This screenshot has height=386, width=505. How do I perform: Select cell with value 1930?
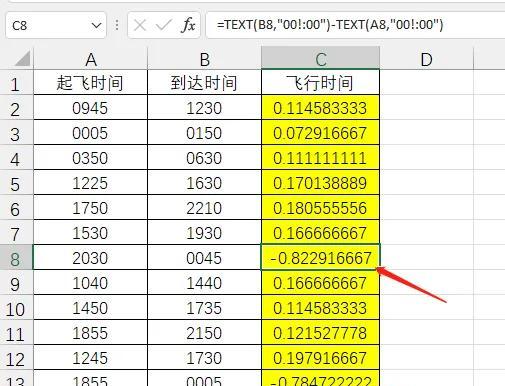pyautogui.click(x=204, y=233)
